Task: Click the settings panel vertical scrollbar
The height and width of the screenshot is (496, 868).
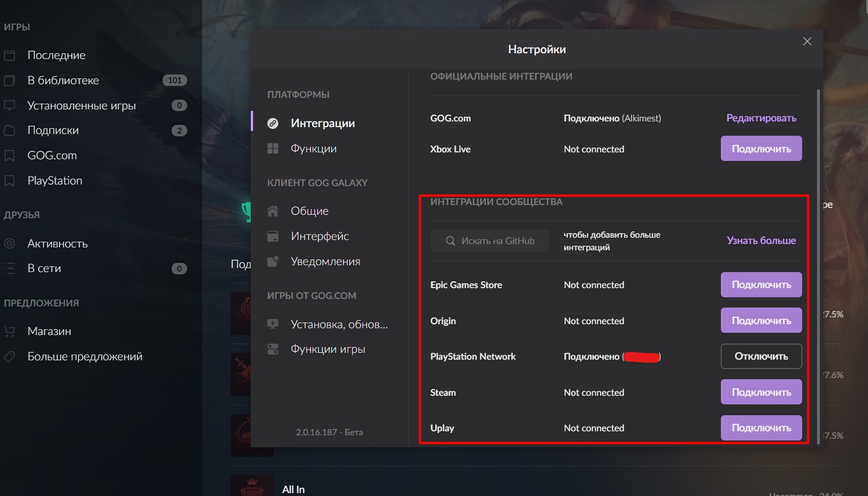Action: [x=819, y=258]
